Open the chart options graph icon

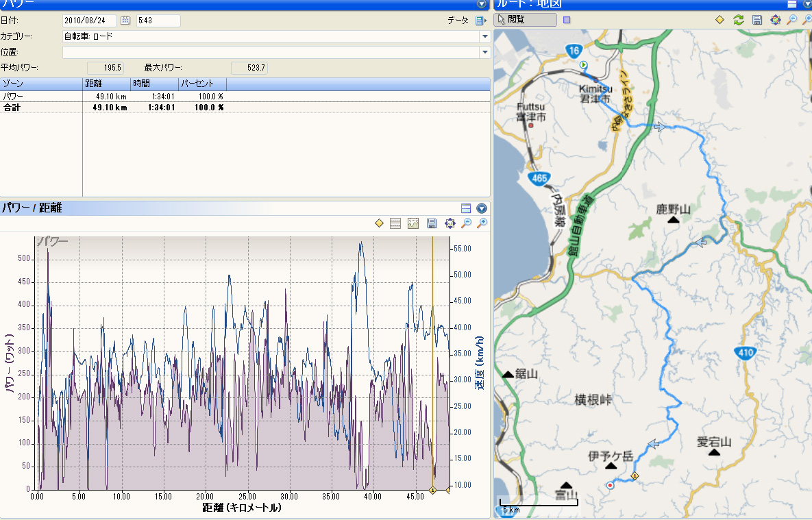point(413,223)
